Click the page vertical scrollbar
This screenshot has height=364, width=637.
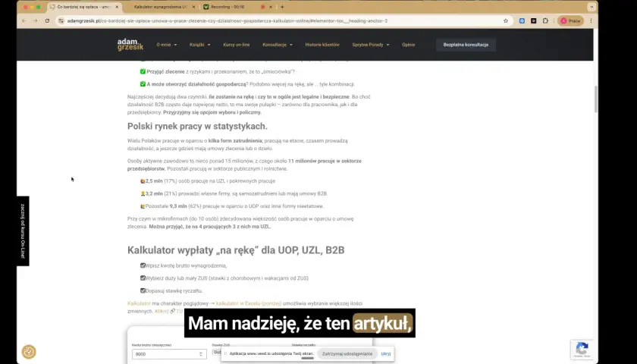tap(595, 99)
